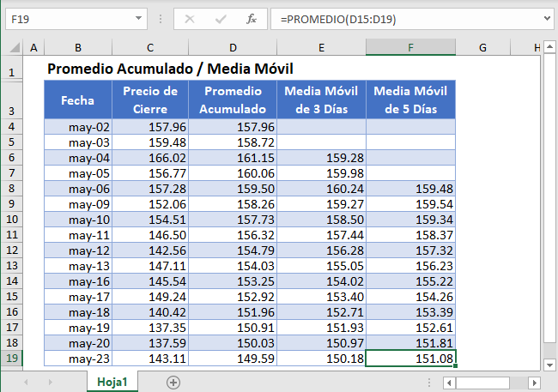Image resolution: width=558 pixels, height=392 pixels.
Task: Click the next sheet navigation arrow
Action: (x=50, y=383)
